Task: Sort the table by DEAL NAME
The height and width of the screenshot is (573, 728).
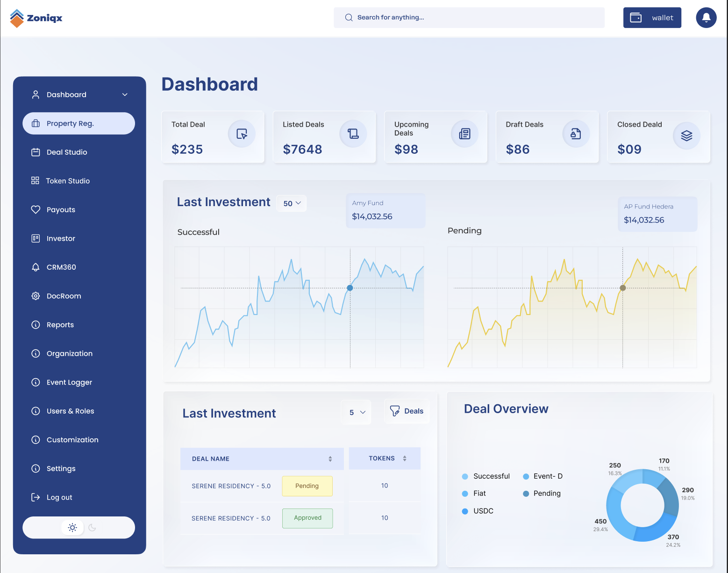Action: point(330,458)
